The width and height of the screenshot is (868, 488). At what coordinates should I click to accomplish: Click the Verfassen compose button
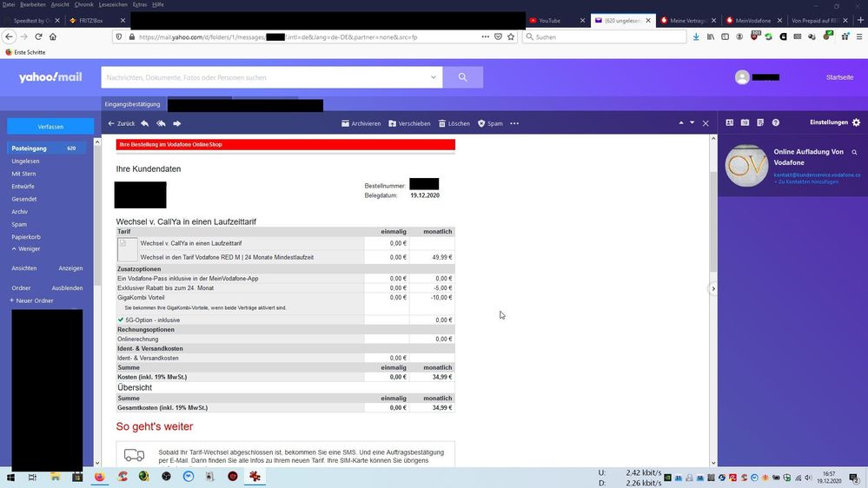(x=50, y=127)
